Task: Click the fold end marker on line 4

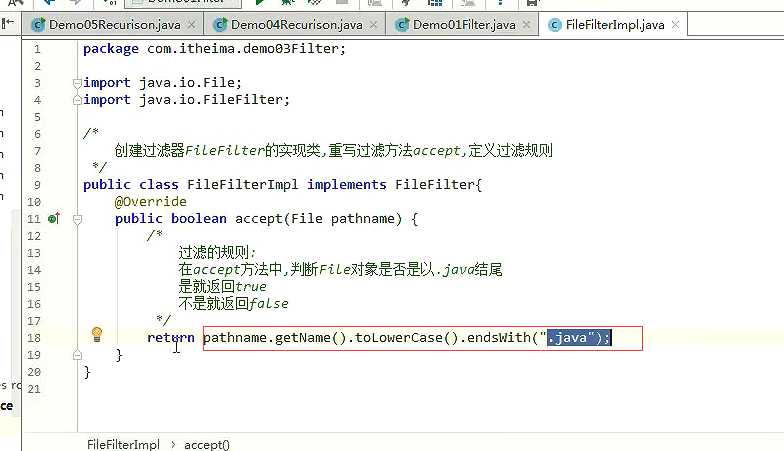Action: [77, 100]
